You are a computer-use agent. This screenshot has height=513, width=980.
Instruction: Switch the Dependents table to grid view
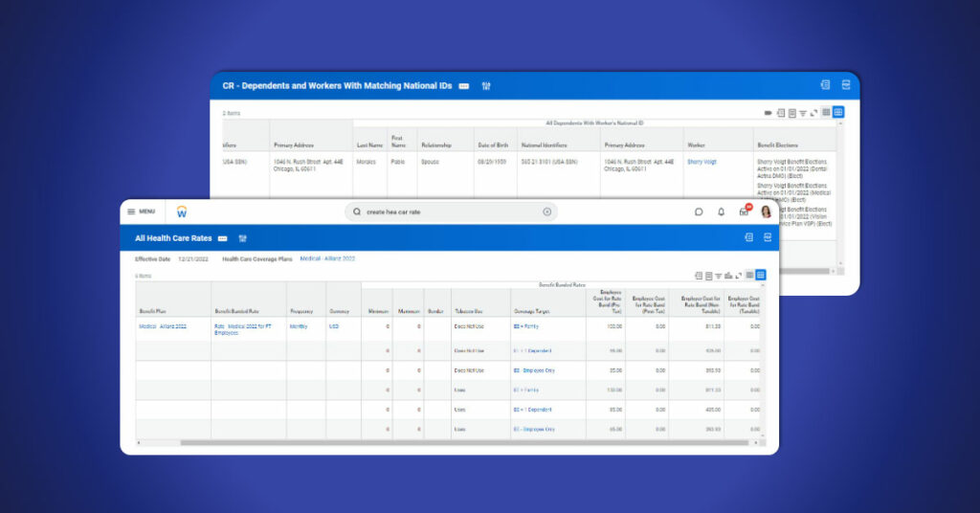tap(838, 113)
